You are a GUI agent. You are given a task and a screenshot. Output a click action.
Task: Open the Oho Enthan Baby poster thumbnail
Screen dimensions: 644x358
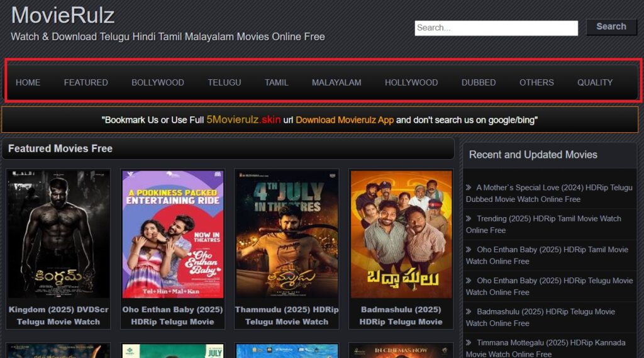point(172,234)
